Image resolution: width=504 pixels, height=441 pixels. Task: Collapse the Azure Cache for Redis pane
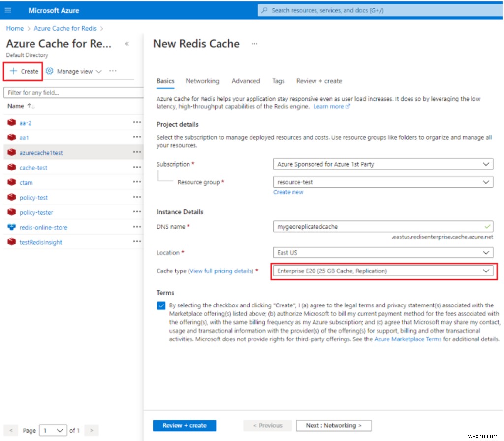click(x=126, y=43)
